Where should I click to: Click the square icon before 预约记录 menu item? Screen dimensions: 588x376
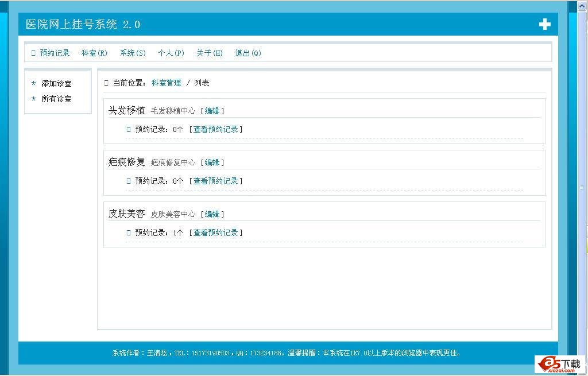(x=33, y=52)
